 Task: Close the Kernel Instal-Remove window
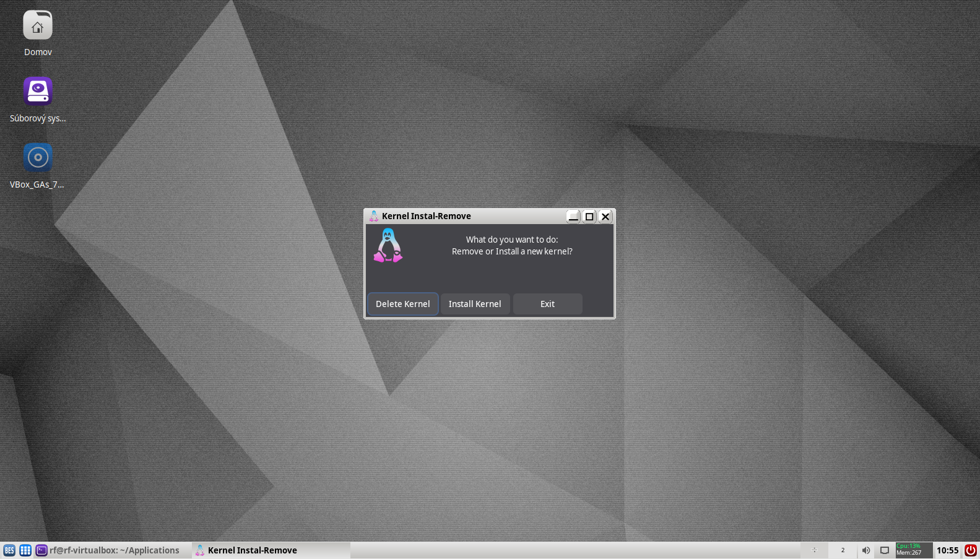(605, 216)
